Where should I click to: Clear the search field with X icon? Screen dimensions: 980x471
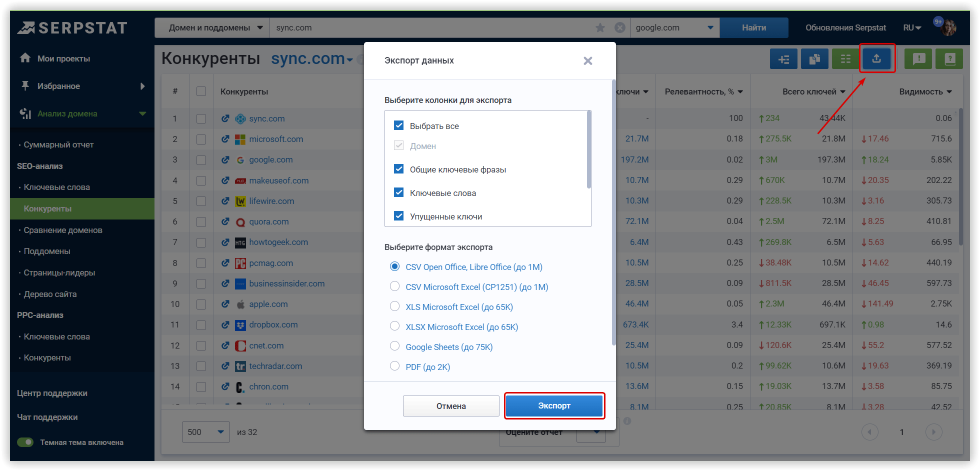click(x=619, y=28)
